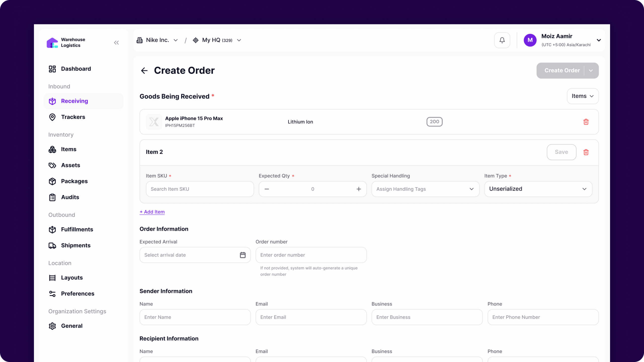
Task: Click the Fulfillments box icon
Action: 52,230
